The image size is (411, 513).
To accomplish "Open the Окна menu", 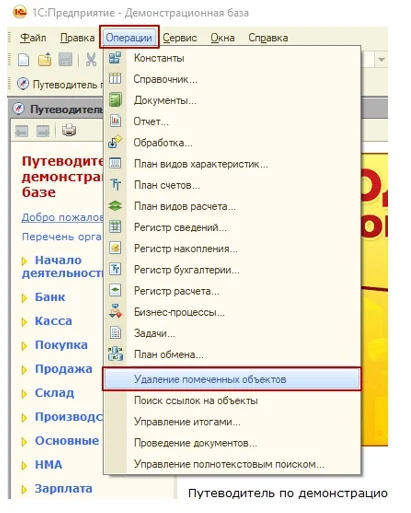I will [x=222, y=38].
